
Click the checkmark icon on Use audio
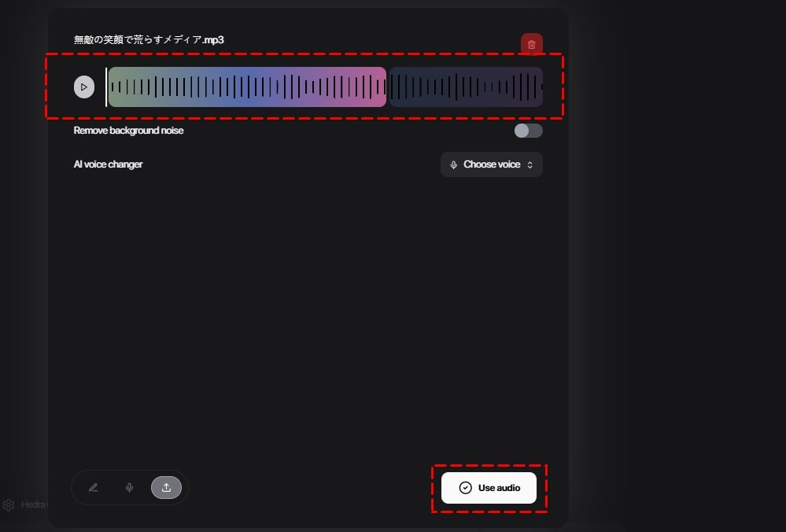point(465,488)
